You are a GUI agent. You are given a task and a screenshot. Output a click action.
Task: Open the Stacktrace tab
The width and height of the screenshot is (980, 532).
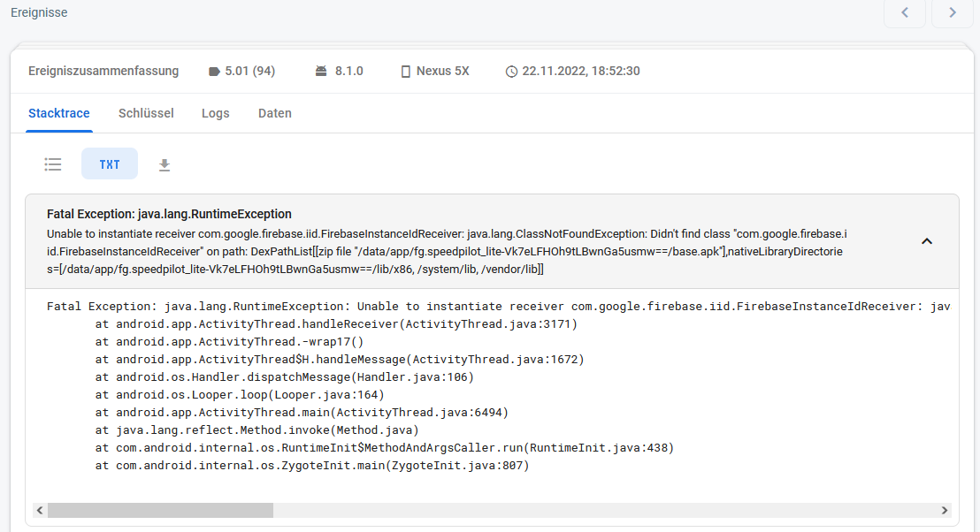point(58,113)
